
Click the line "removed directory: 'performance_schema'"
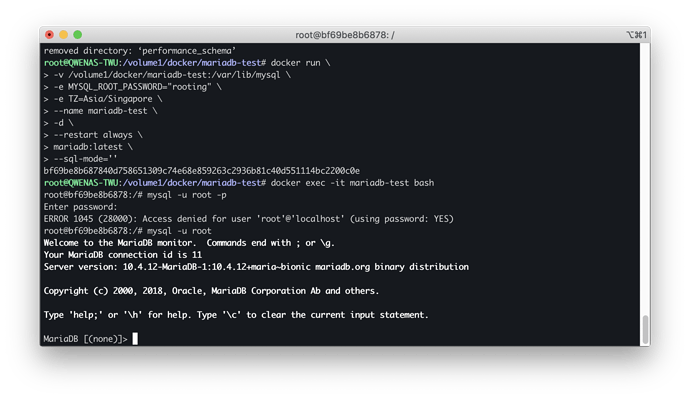coord(140,51)
